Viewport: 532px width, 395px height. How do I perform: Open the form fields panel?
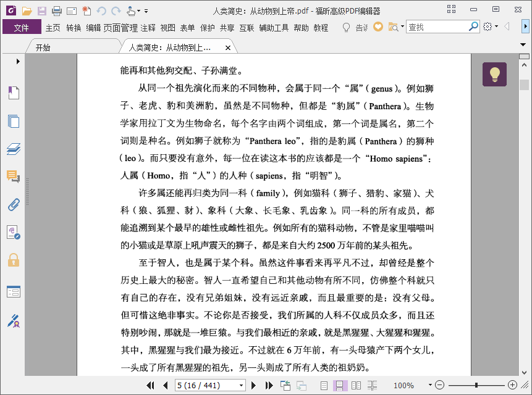click(x=14, y=291)
